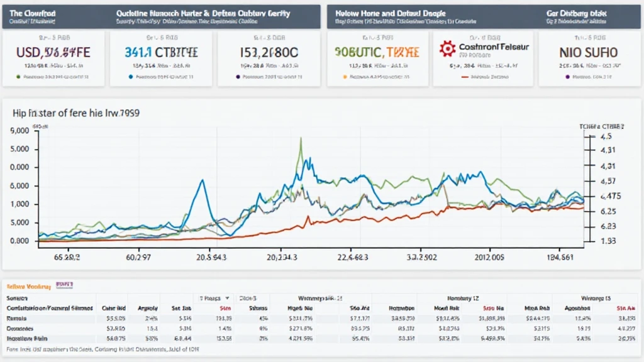Click the green legend dot in the USD card
Screen dimensions: 644x362
pyautogui.click(x=18, y=77)
